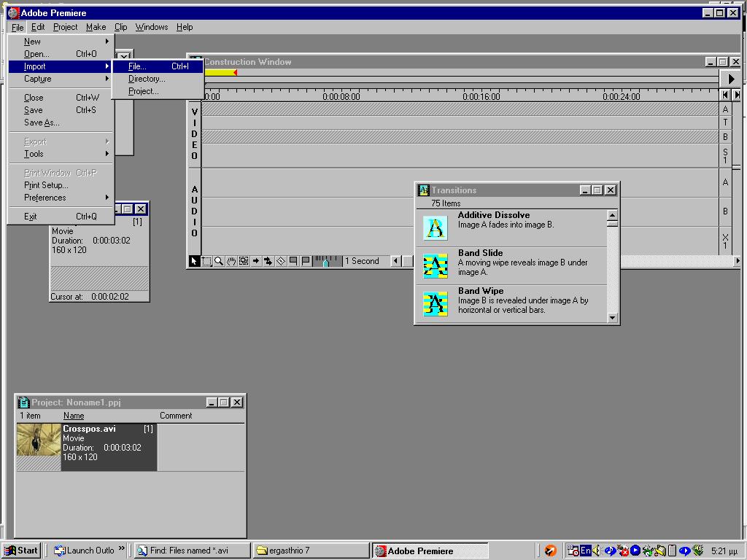Adjust the time unit slider in Construction Window
This screenshot has width=747, height=560.
pyautogui.click(x=328, y=261)
